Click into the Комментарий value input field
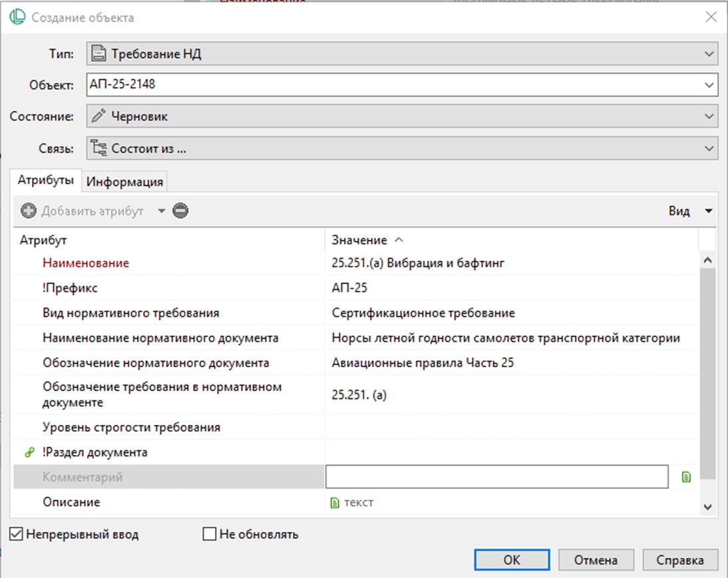 496,477
